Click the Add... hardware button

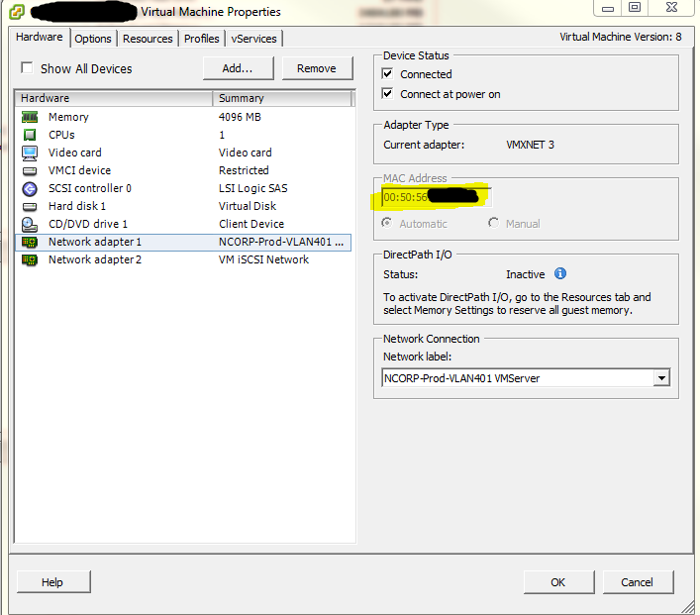tap(238, 68)
